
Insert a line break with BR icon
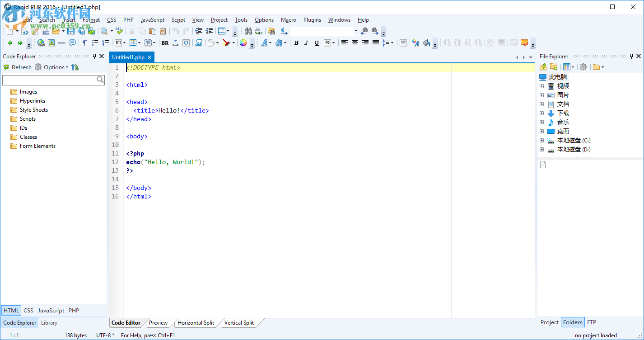pos(165,43)
